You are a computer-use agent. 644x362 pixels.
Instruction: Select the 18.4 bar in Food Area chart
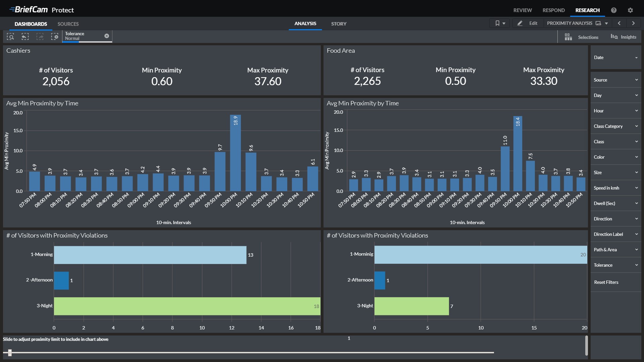[x=518, y=154]
